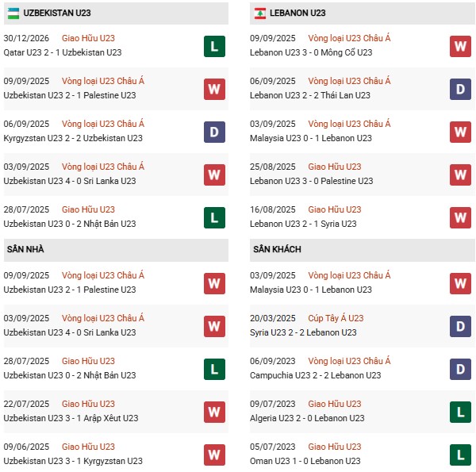Click W badge for Lebanon vs Syria 2-1

tap(461, 217)
